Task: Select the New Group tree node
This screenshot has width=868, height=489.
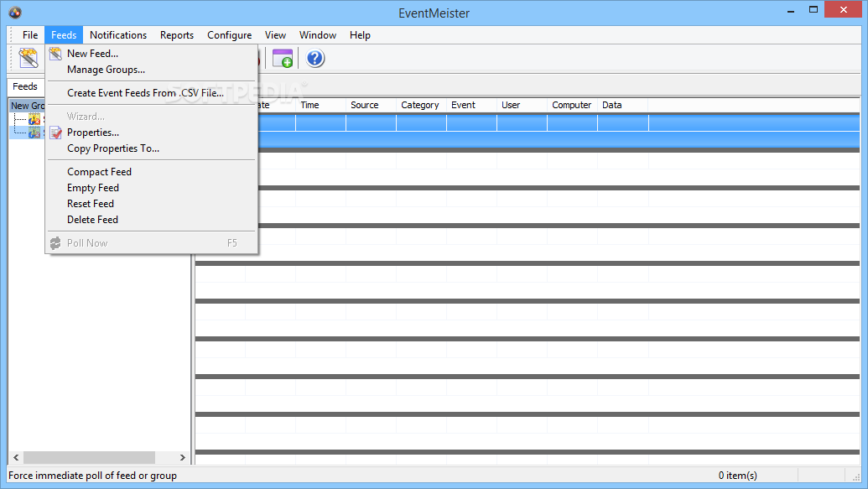Action: pyautogui.click(x=27, y=105)
